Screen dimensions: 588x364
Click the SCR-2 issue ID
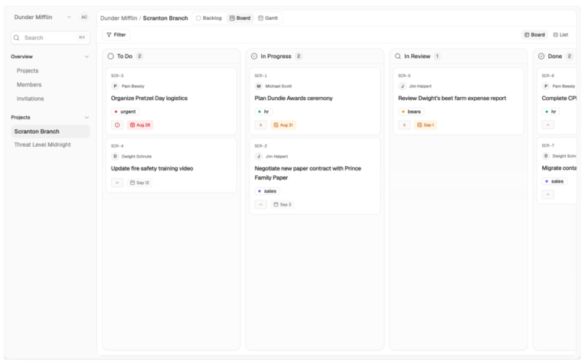click(260, 146)
